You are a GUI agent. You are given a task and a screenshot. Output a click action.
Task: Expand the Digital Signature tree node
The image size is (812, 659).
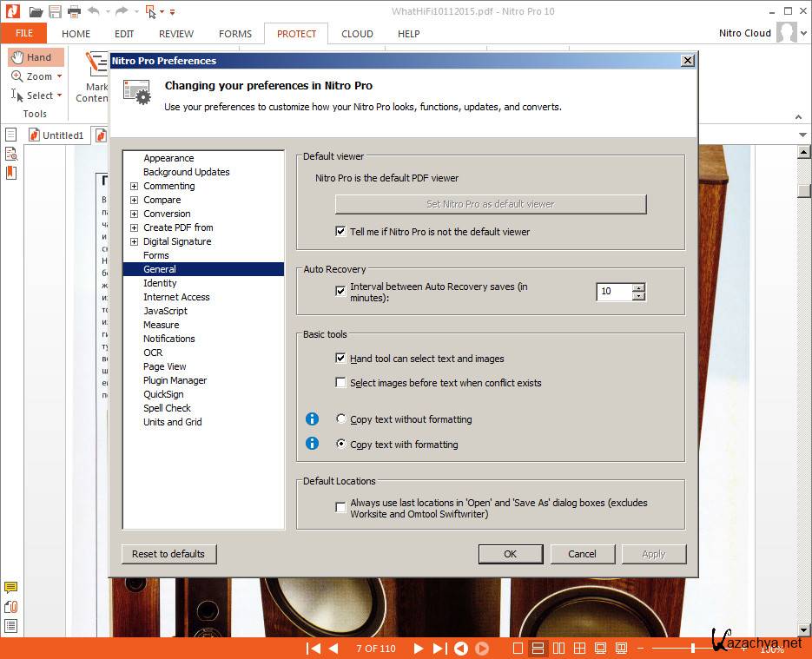point(134,241)
